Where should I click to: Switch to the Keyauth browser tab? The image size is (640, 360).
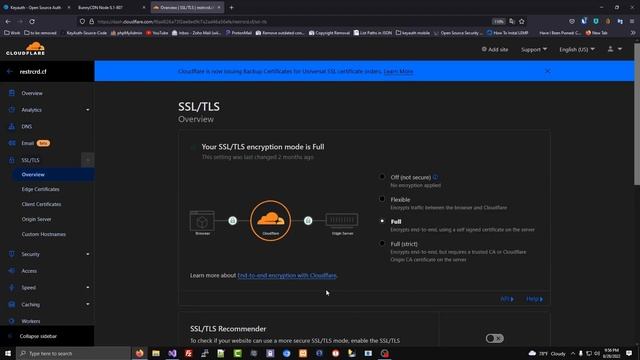click(36, 7)
